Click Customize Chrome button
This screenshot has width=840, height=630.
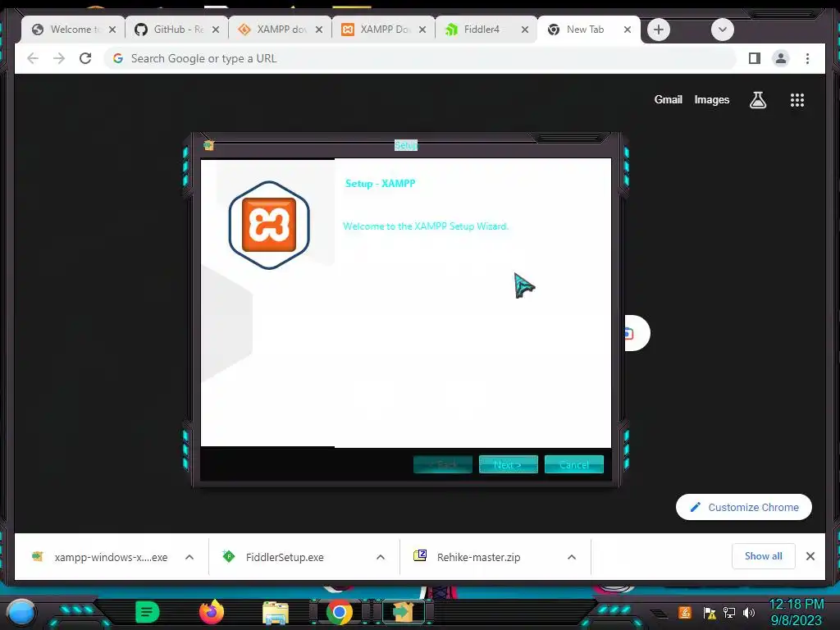click(743, 507)
